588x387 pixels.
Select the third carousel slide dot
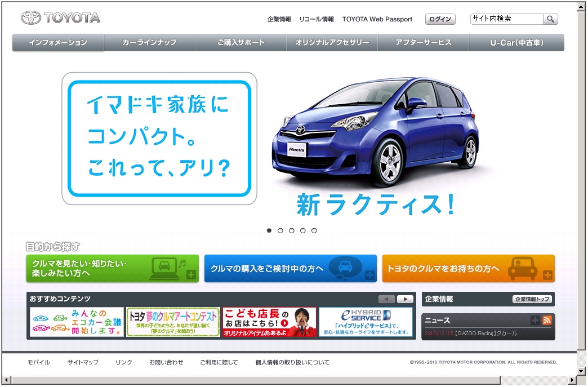click(292, 230)
